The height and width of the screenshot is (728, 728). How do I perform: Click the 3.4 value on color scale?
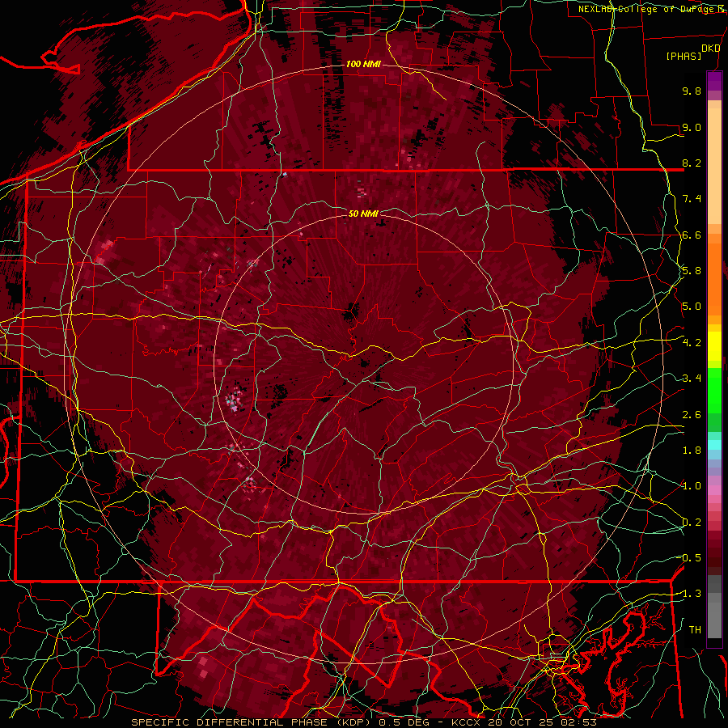click(x=692, y=379)
